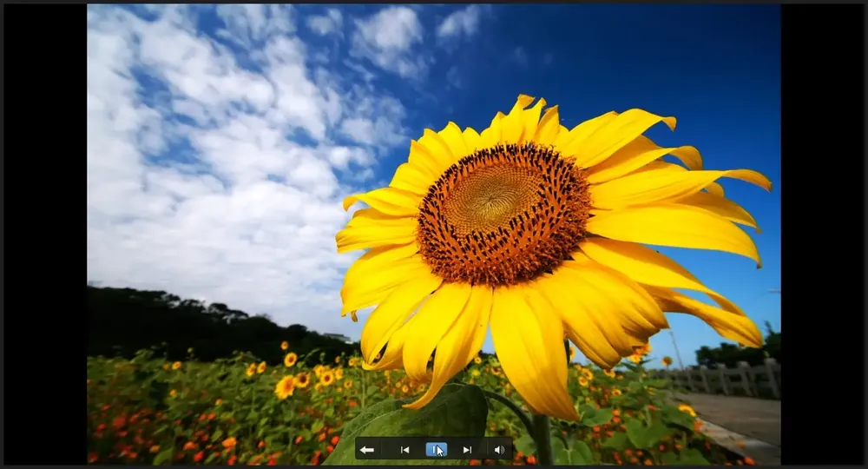The image size is (868, 469).
Task: Go to the previous slide
Action: pos(404,450)
